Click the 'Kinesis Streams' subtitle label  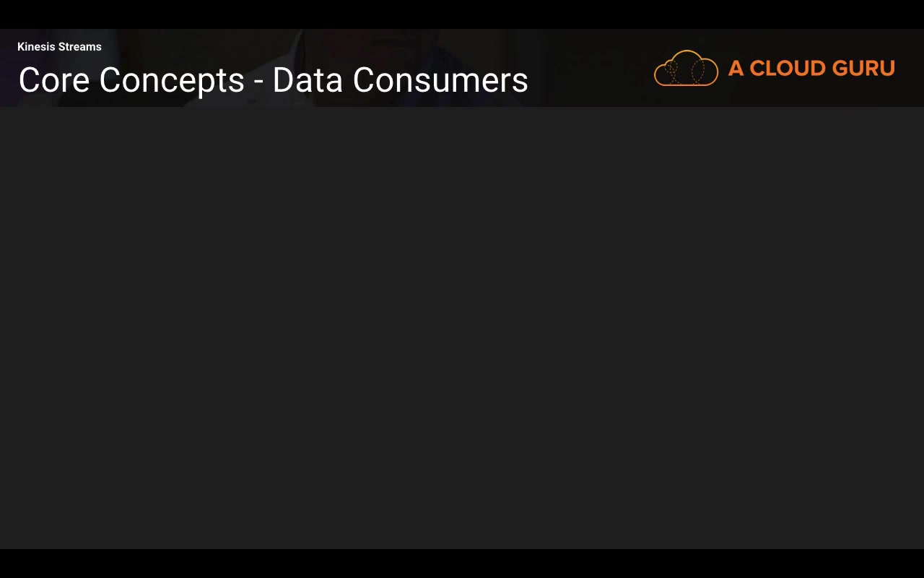59,47
